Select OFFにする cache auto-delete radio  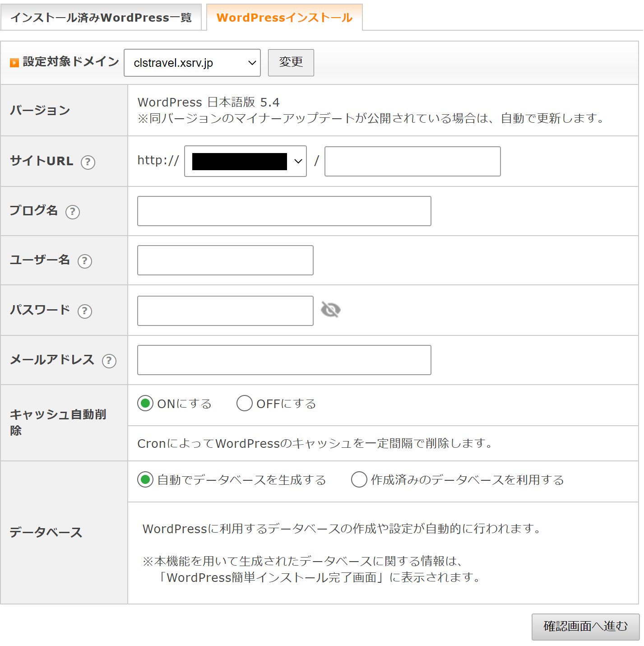245,403
